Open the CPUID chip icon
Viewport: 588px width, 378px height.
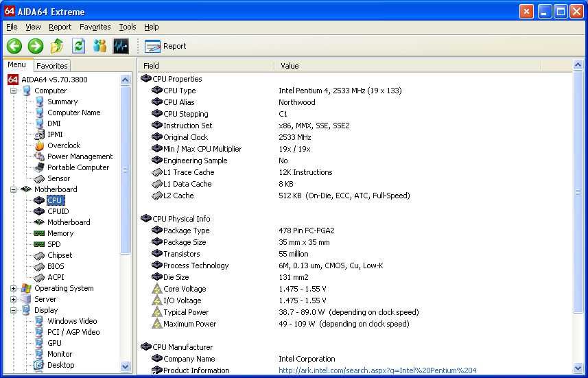(39, 211)
